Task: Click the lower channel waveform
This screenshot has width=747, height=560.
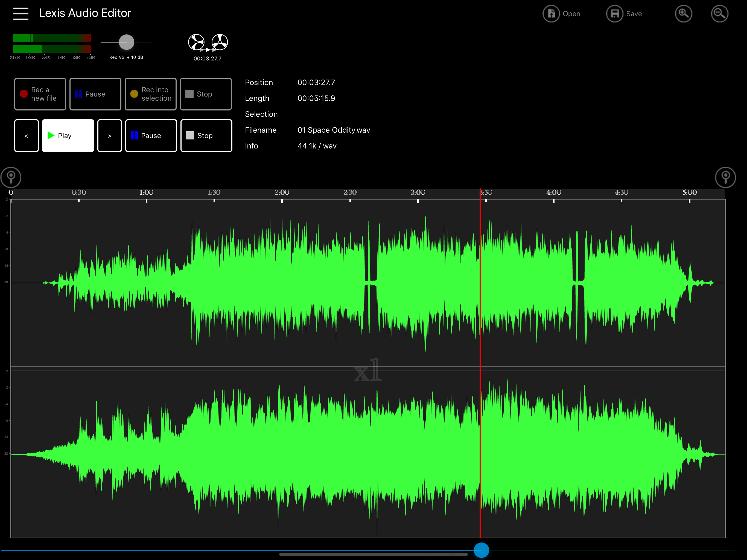Action: (x=368, y=454)
